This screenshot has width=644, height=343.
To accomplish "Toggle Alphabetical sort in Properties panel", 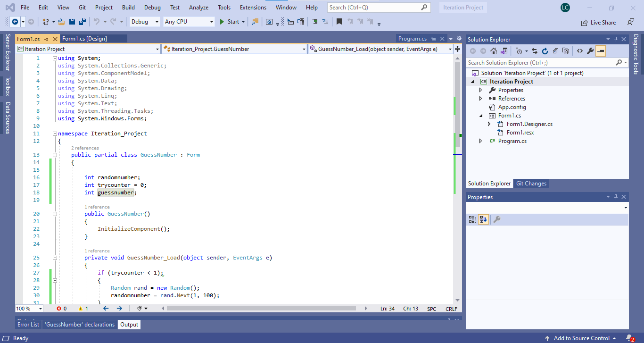I will [x=483, y=219].
